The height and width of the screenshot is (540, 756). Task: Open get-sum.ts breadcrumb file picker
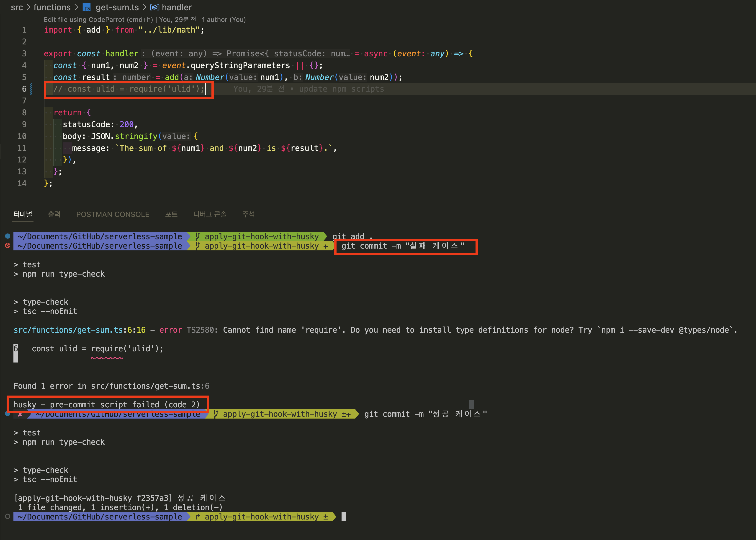[117, 7]
